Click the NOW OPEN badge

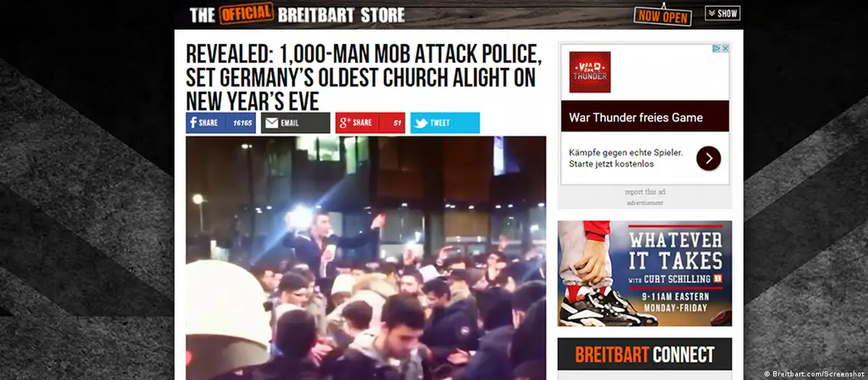[663, 16]
